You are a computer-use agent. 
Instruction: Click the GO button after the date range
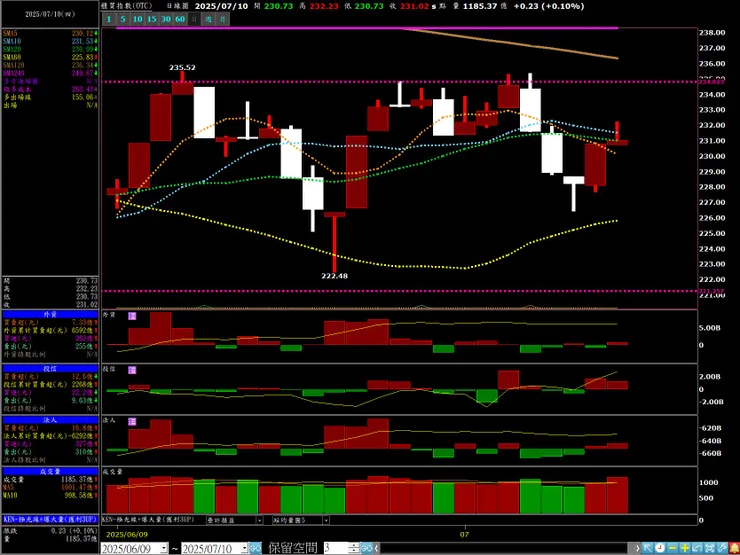coord(255,548)
